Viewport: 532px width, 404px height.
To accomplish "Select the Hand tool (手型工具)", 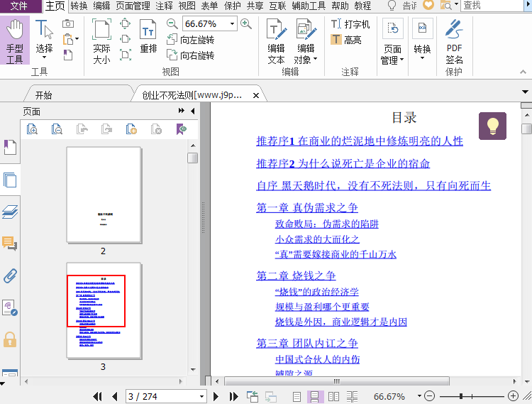I will coord(15,40).
